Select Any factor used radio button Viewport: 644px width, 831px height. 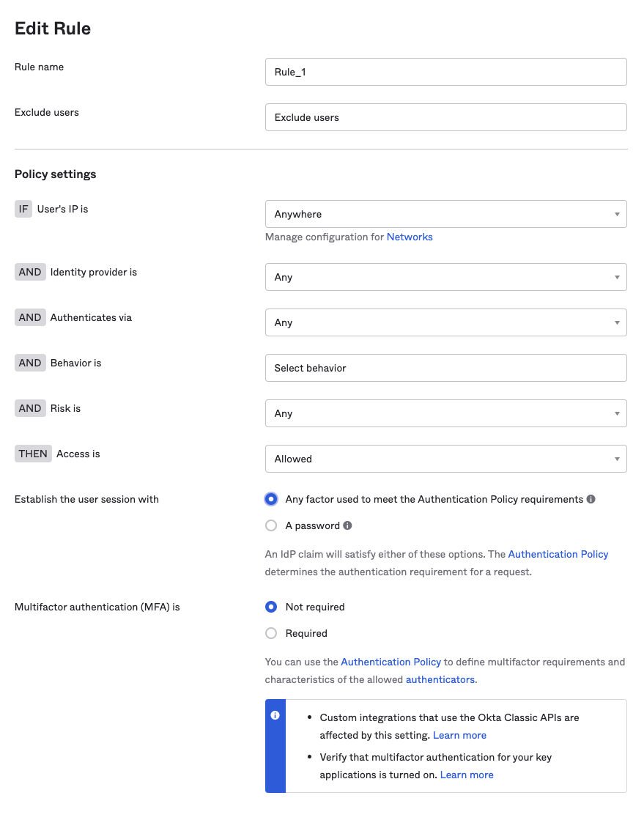coord(271,499)
